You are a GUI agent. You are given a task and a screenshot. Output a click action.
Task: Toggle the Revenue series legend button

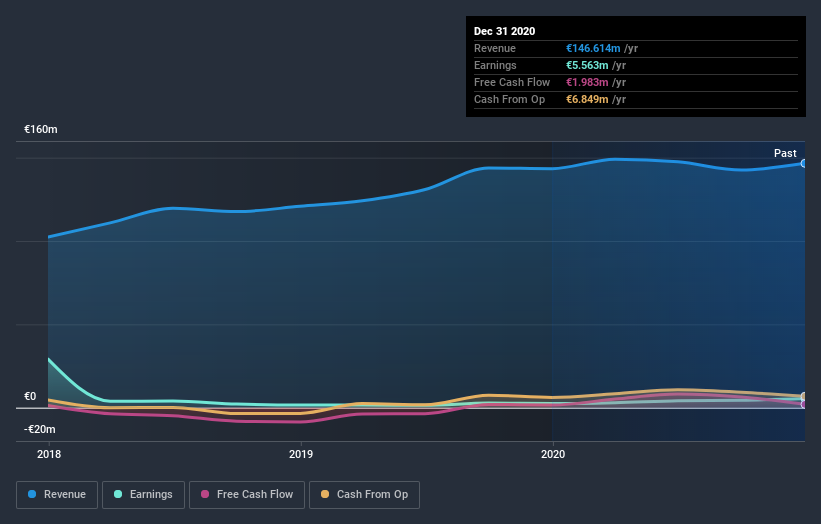(57, 495)
